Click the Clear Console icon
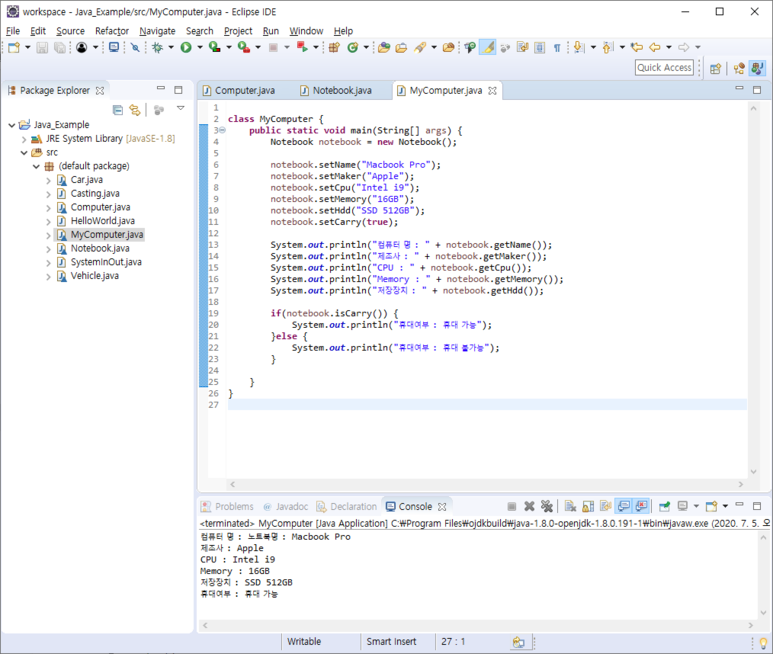This screenshot has height=654, width=773. (570, 506)
